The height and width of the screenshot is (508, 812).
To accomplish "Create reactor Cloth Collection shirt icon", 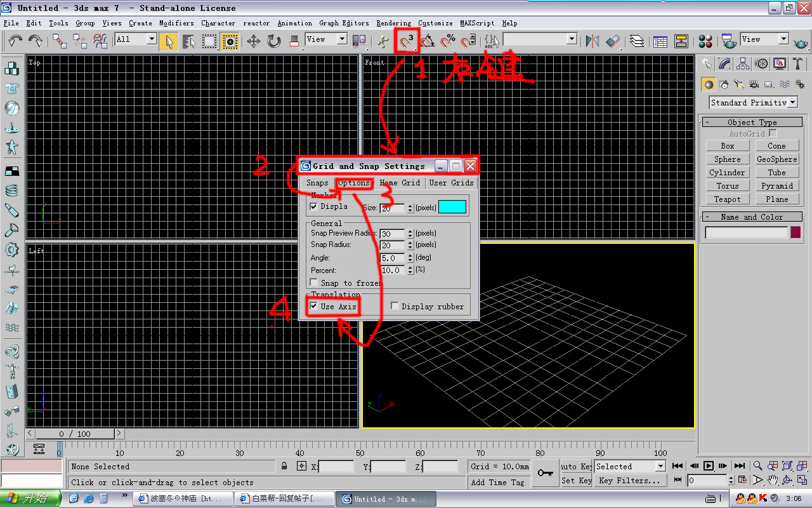I will tap(12, 88).
